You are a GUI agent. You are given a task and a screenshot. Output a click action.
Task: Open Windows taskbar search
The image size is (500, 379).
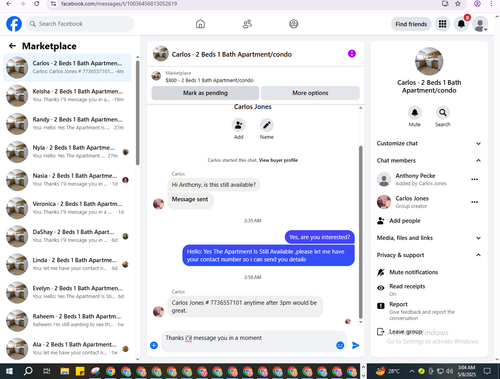pos(28,371)
